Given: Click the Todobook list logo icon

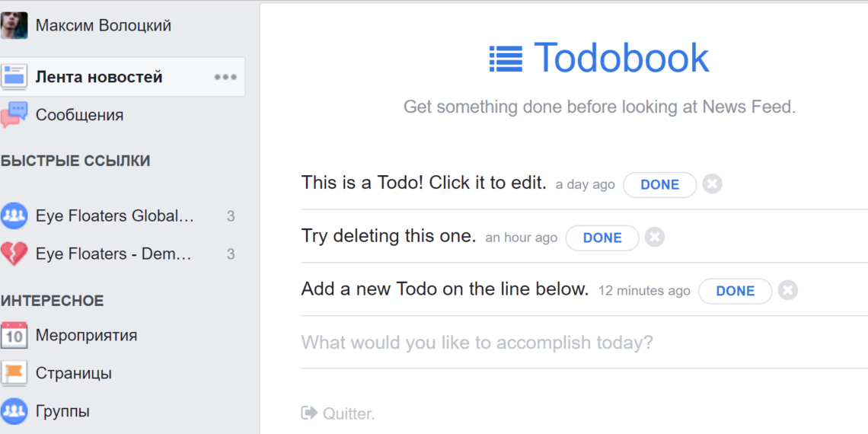Looking at the screenshot, I should point(506,59).
